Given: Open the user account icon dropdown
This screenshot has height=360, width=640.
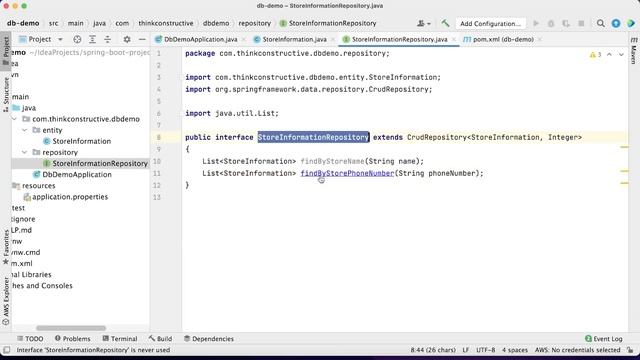Looking at the screenshot, I should coord(423,23).
